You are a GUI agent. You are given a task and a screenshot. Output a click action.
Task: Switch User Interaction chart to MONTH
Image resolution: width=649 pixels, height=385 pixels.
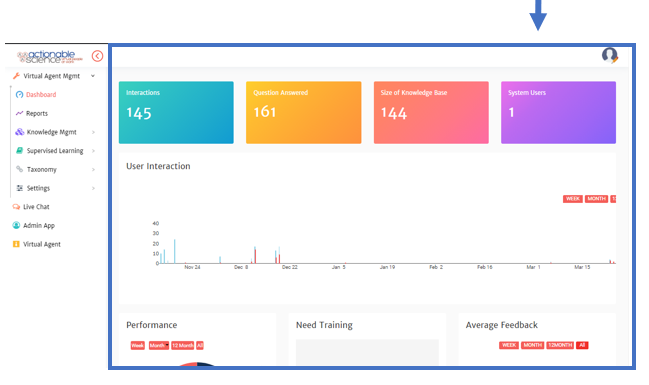tap(596, 199)
